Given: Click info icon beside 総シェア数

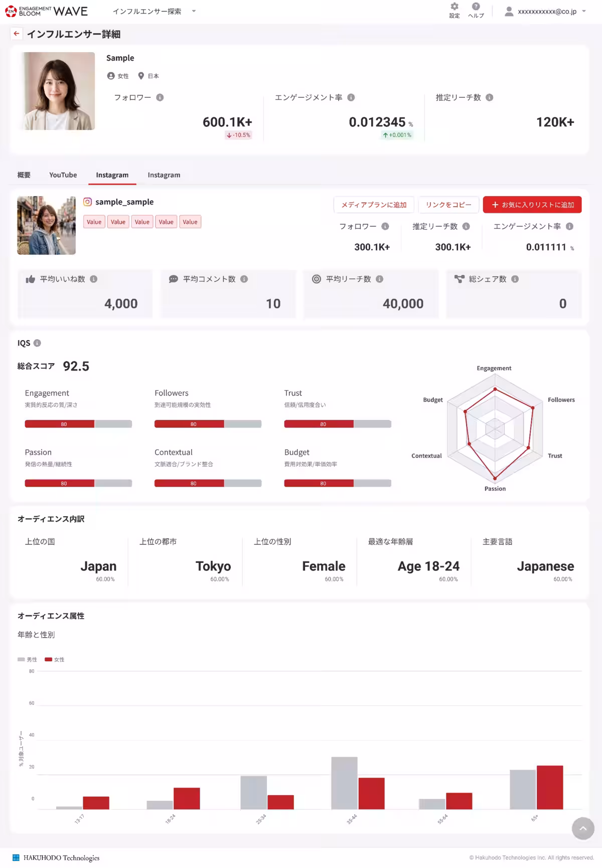Looking at the screenshot, I should pos(515,279).
